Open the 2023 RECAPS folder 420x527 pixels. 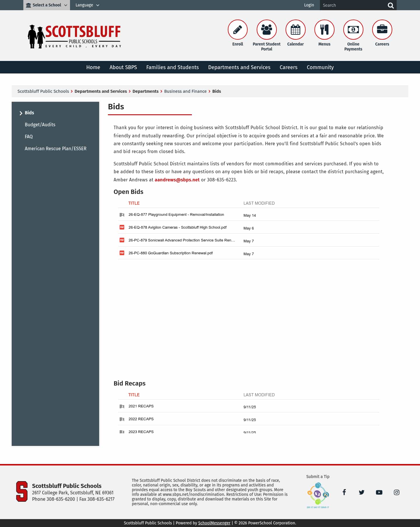tap(141, 432)
